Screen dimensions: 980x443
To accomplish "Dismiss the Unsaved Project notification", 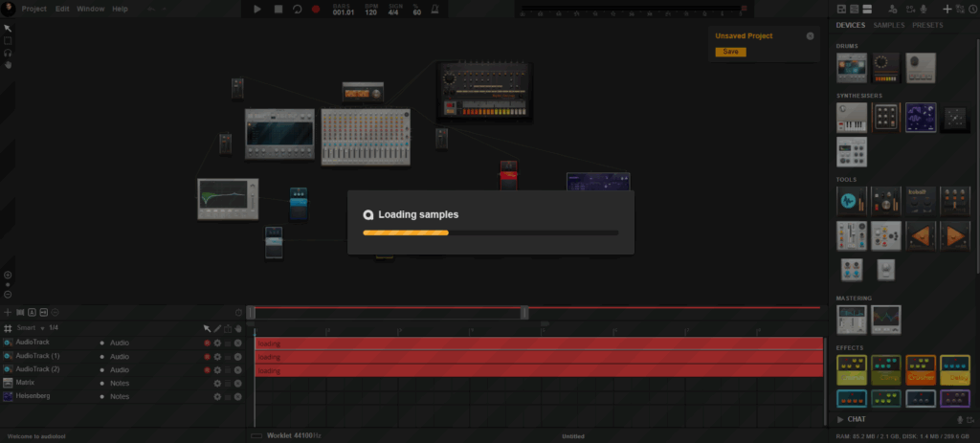I will [810, 36].
